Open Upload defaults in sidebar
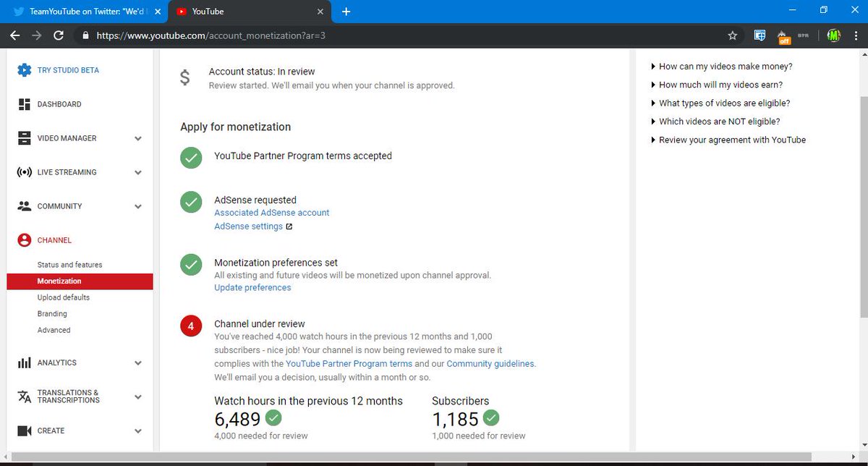 pyautogui.click(x=64, y=297)
